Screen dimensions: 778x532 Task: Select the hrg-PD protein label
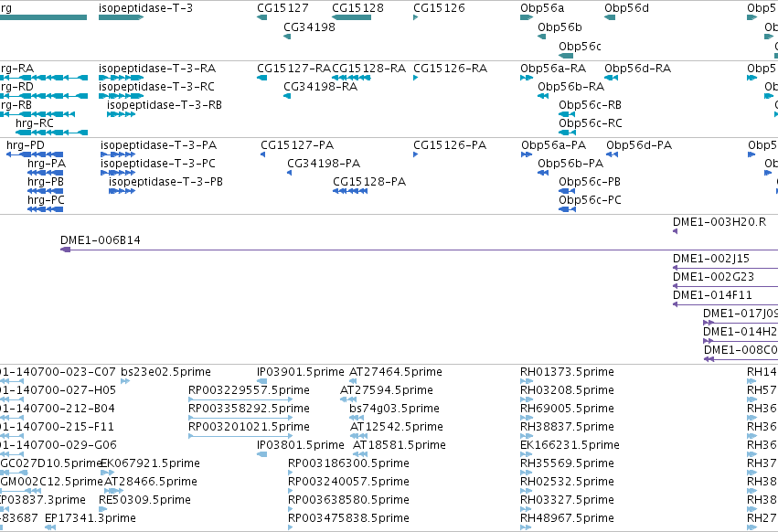26,145
